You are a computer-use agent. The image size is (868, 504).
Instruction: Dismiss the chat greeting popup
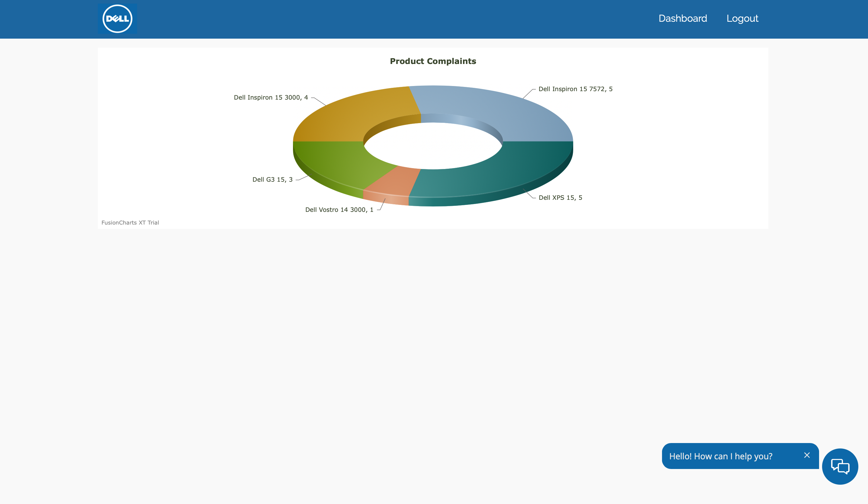point(807,455)
